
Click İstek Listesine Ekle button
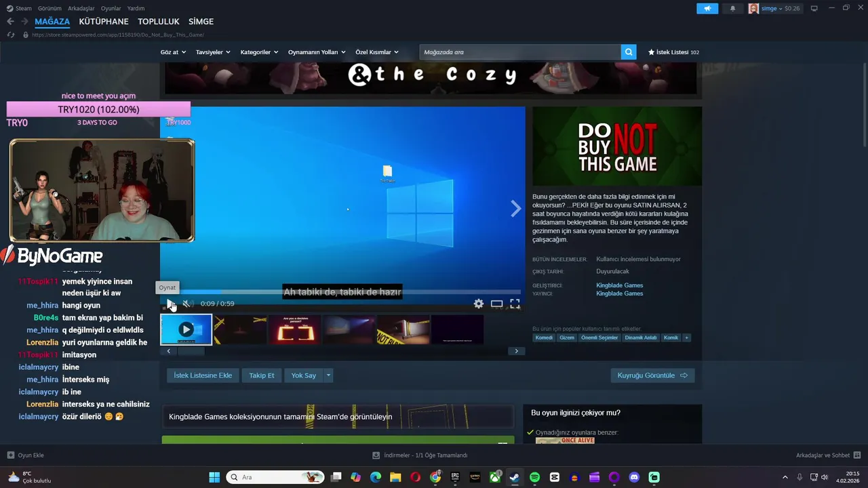coord(203,375)
